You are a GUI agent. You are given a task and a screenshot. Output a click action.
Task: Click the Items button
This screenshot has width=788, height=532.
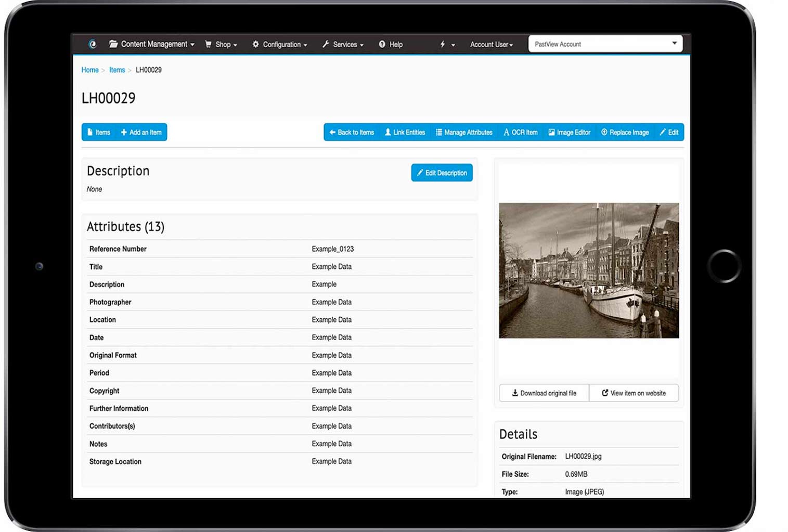pos(99,132)
